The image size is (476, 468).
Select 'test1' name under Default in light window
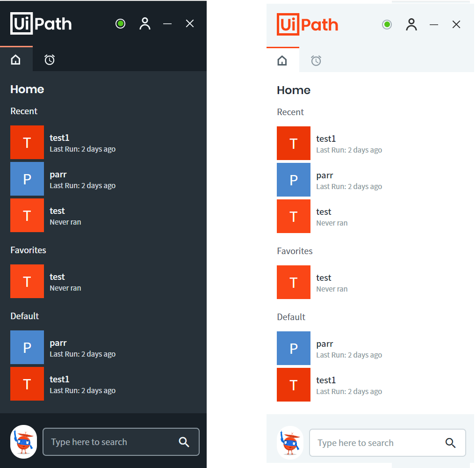click(x=326, y=380)
